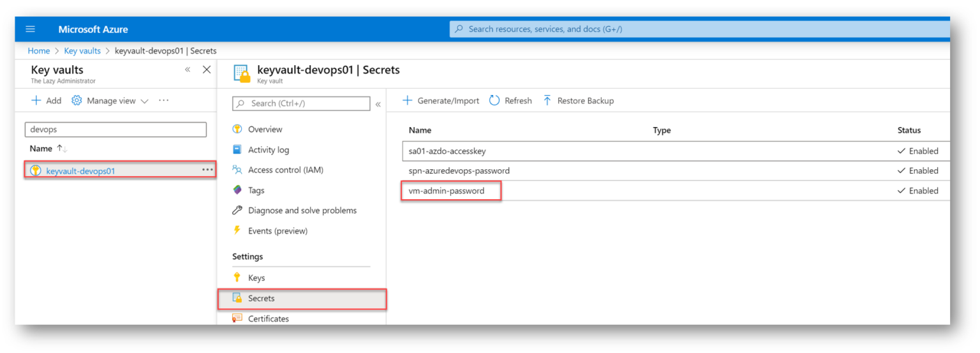Click the key vault secrets header icon
980x353 pixels.
[242, 73]
